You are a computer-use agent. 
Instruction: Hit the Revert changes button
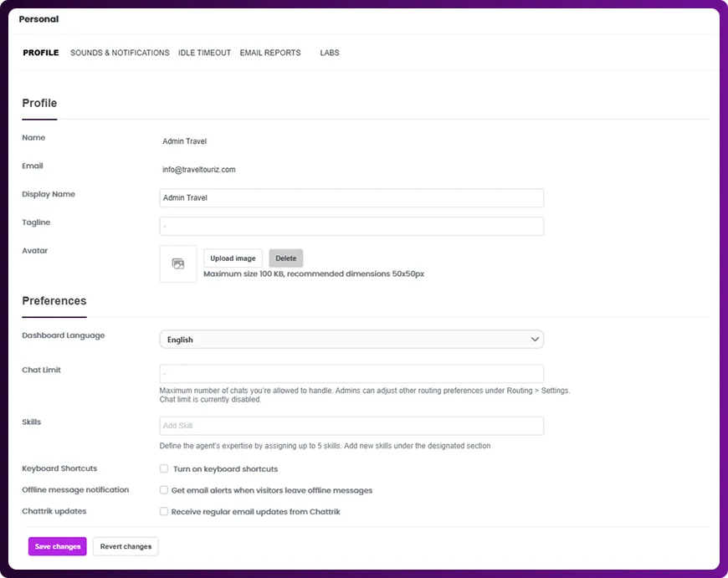tap(126, 547)
